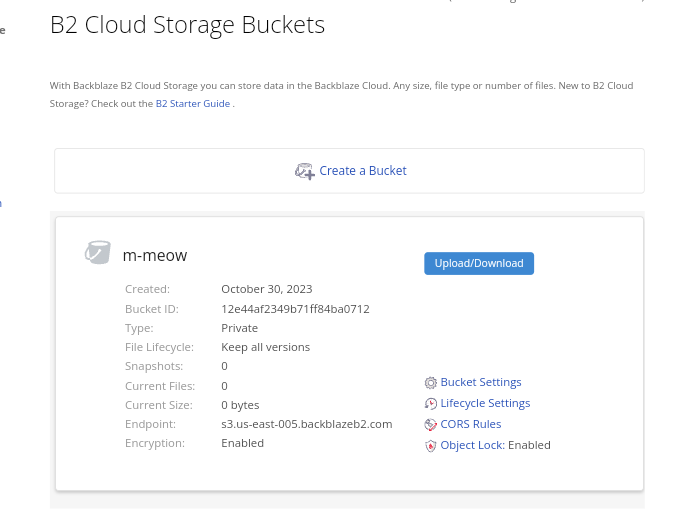The width and height of the screenshot is (676, 516).
Task: Click the m-meow bucket icon
Action: coord(97,252)
